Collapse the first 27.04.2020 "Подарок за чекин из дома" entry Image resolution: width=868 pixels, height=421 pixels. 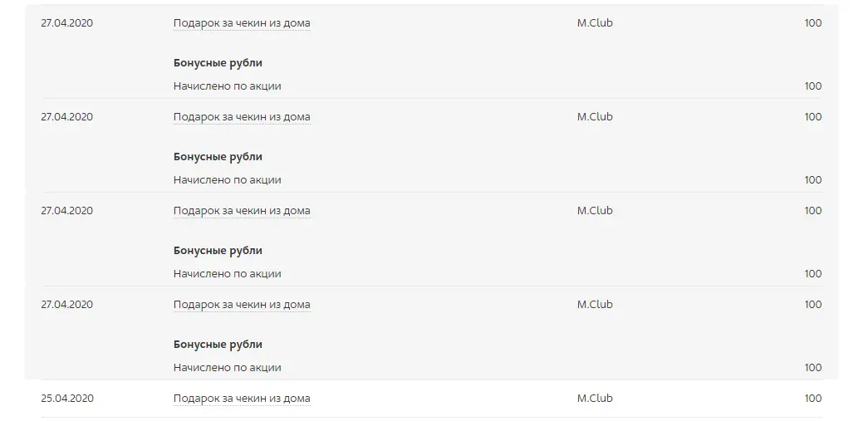coord(242,23)
